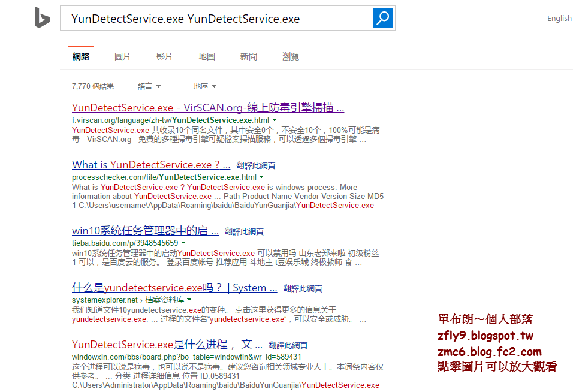The width and height of the screenshot is (573, 392).
Task: Expand arrow beside processchecker.com URL
Action: 262,177
